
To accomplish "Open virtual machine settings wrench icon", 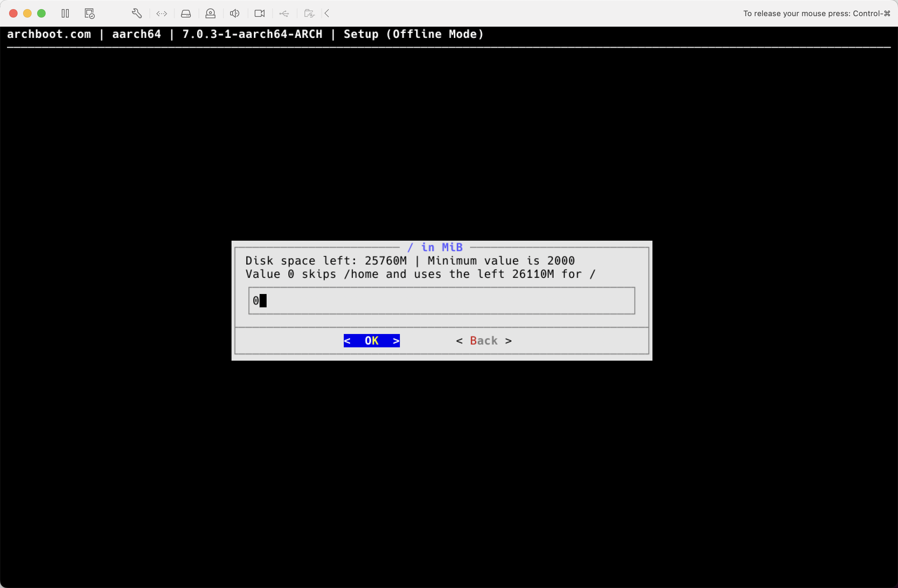I will 136,14.
